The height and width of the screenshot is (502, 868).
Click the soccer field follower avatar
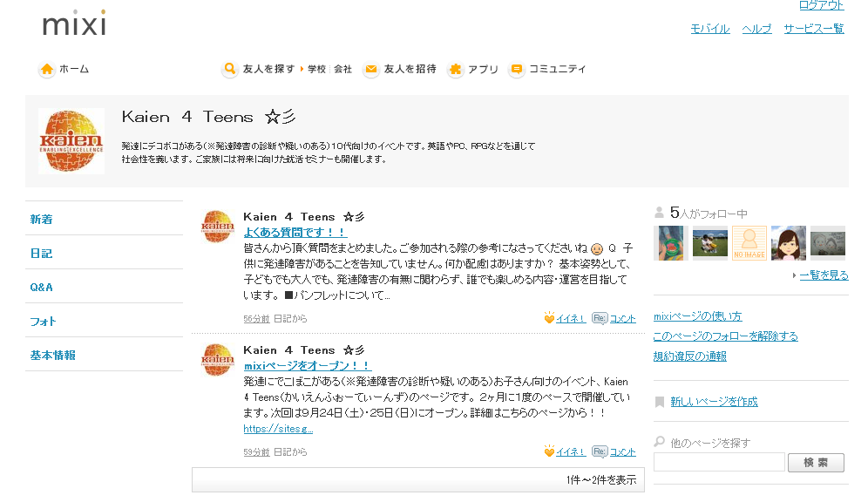click(x=710, y=243)
